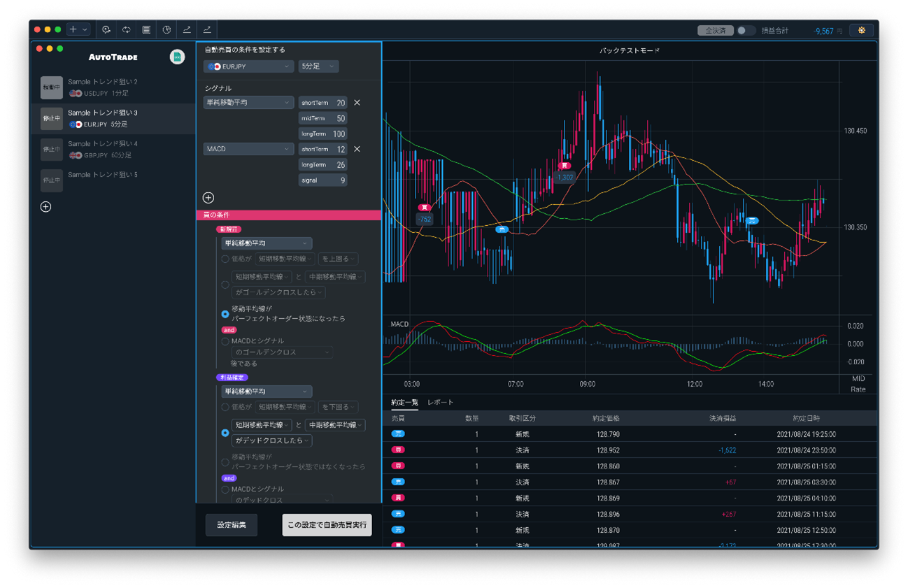Select perfect order state radio under 新規買
Image resolution: width=908 pixels, height=588 pixels.
click(x=225, y=314)
